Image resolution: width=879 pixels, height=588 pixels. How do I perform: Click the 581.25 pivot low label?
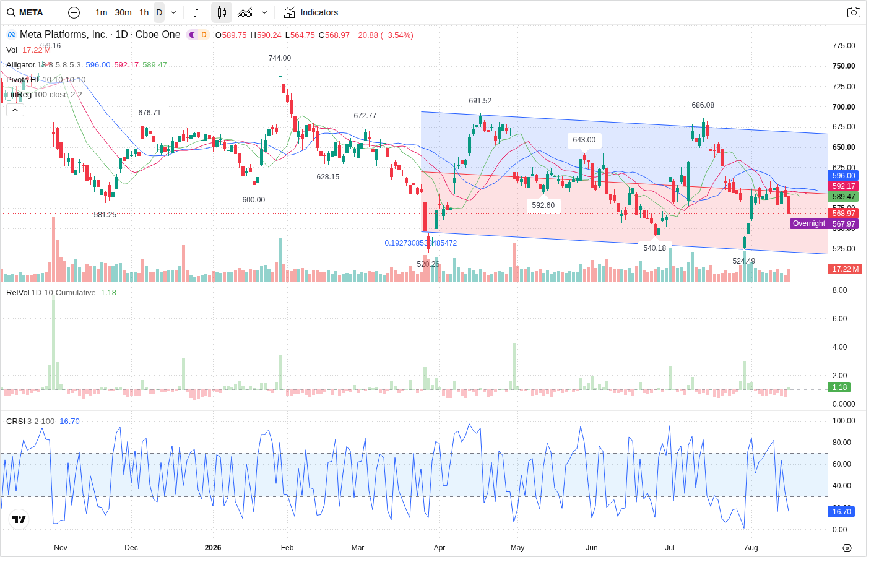tap(105, 215)
